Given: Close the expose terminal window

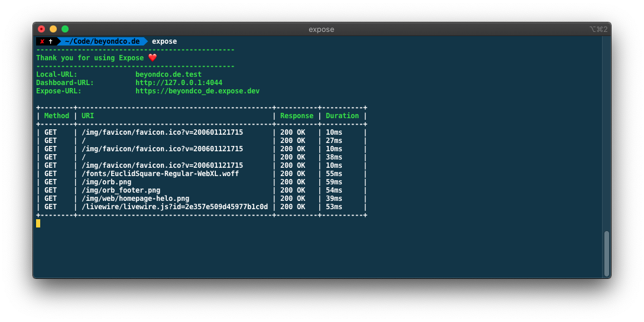Looking at the screenshot, I should point(41,29).
